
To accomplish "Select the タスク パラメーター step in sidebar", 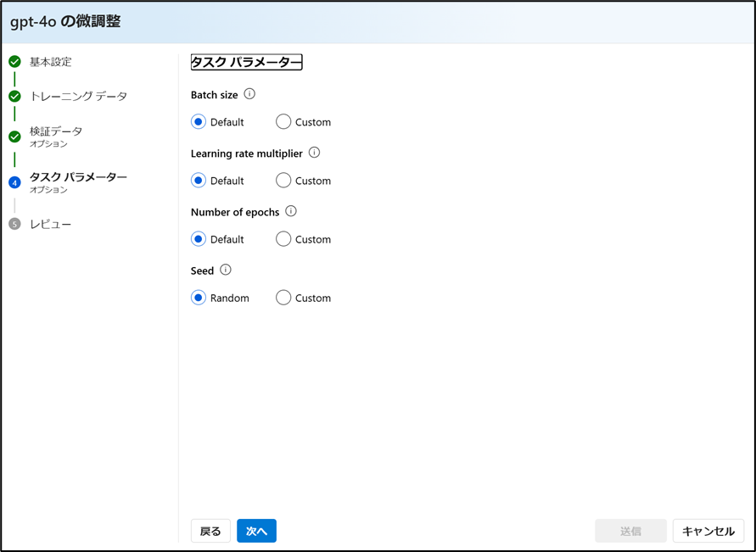I will point(79,177).
